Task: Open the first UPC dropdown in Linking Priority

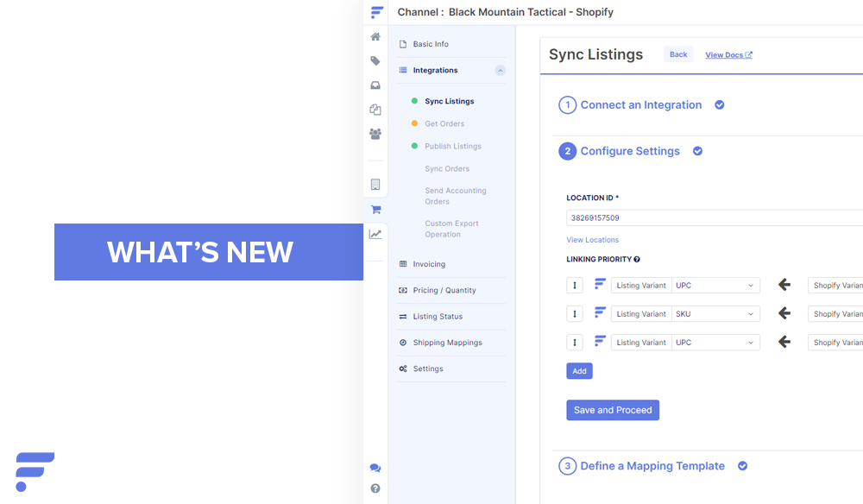Action: 715,286
